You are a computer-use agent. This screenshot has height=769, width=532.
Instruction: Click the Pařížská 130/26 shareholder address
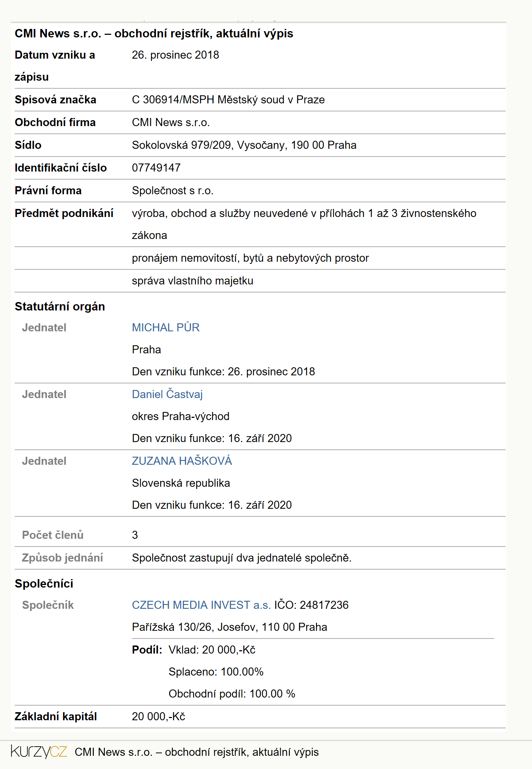pos(229,627)
